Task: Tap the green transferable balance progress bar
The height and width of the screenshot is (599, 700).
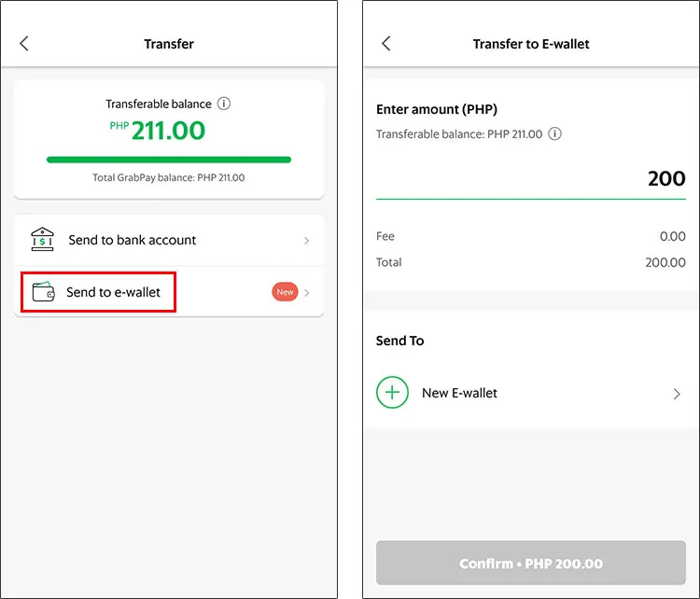Action: click(x=169, y=160)
